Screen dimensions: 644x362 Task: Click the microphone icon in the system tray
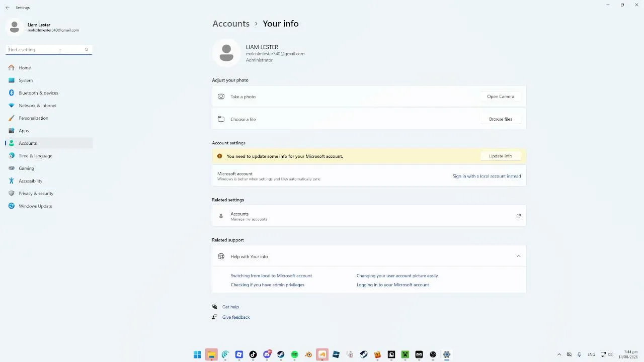[x=580, y=354]
